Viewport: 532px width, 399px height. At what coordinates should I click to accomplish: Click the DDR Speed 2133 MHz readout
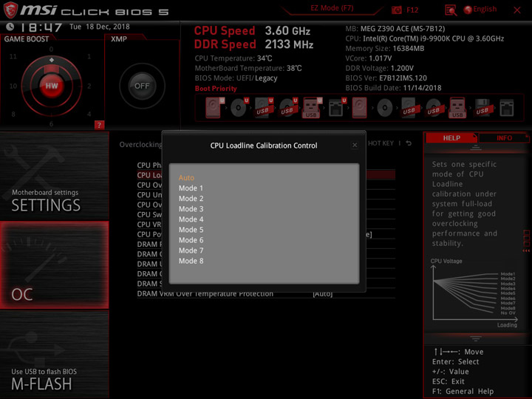point(253,44)
